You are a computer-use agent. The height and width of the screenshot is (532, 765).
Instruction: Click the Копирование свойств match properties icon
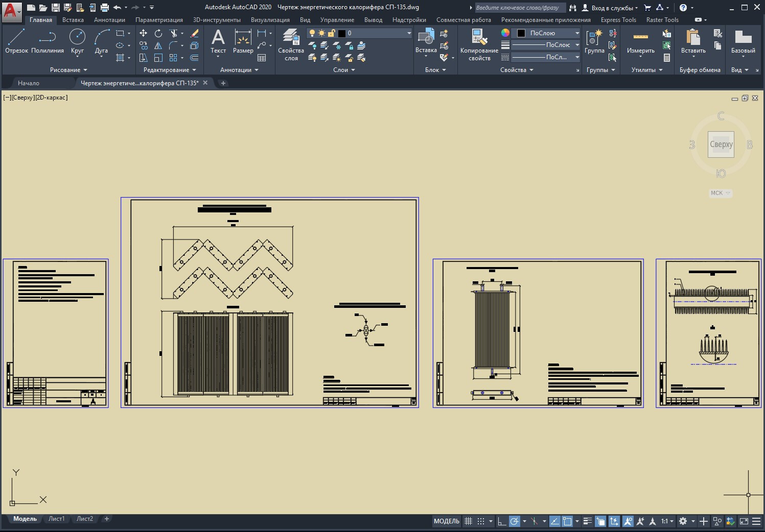click(x=479, y=44)
